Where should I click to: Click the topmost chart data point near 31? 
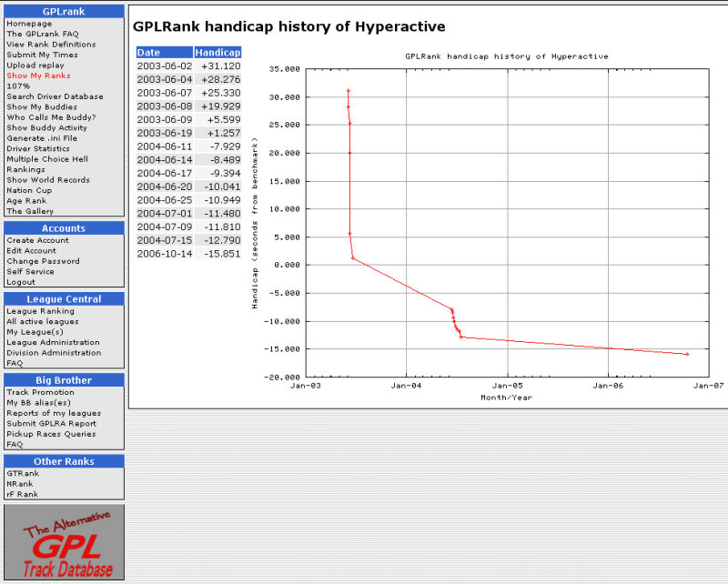[349, 91]
